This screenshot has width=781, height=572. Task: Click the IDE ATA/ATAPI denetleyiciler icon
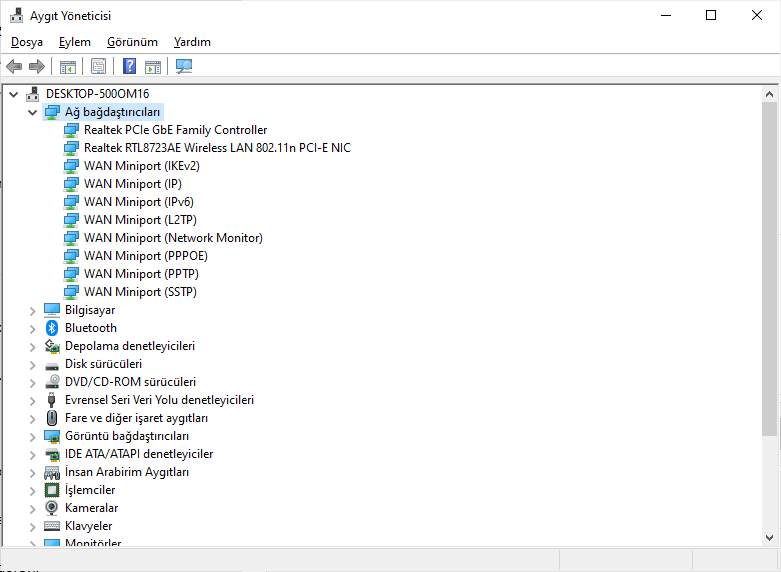(x=52, y=454)
